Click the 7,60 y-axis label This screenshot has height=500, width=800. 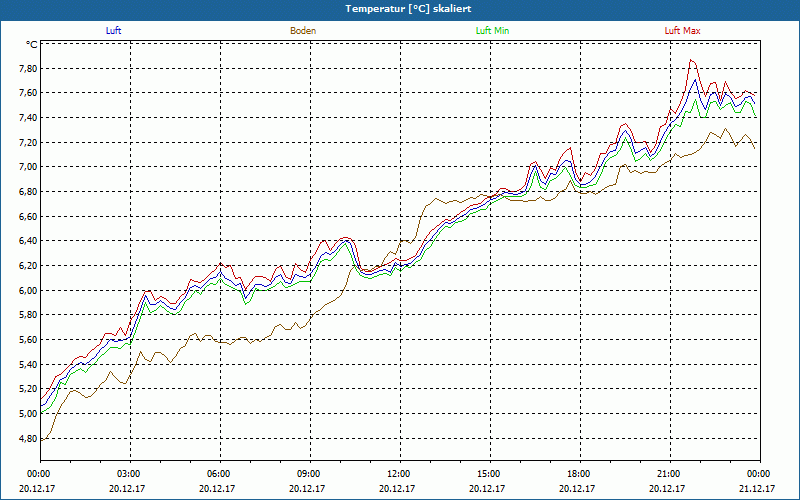[x=28, y=93]
